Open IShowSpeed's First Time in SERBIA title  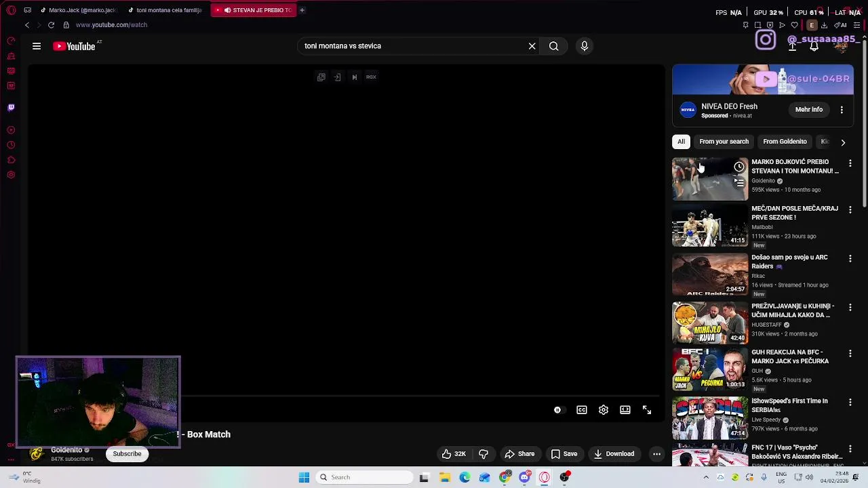point(789,405)
